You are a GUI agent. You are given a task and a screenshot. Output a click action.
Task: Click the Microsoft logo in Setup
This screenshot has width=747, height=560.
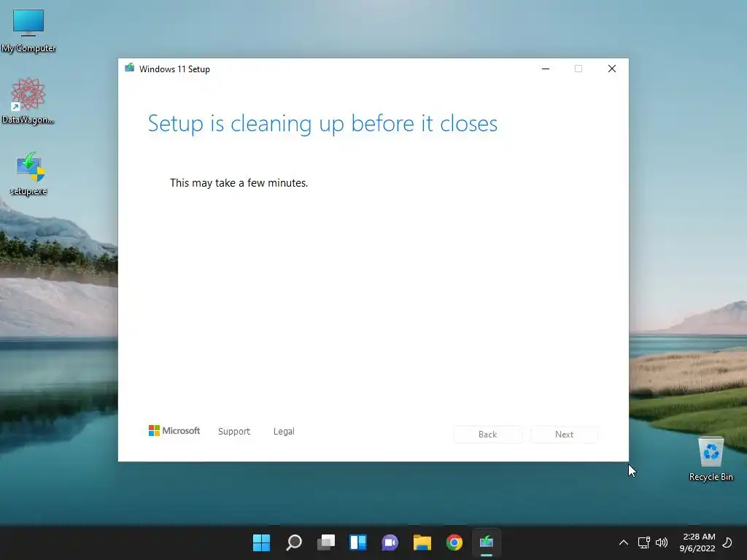pyautogui.click(x=174, y=430)
